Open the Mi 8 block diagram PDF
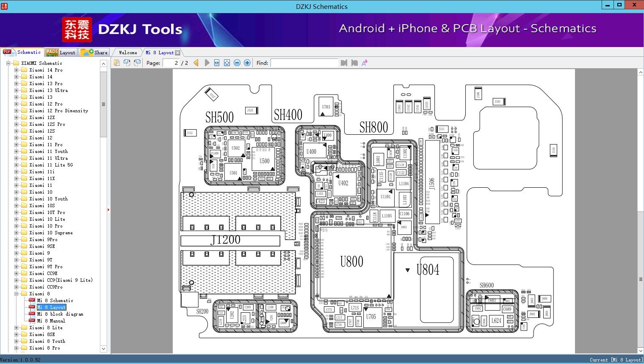This screenshot has height=364, width=644. pyautogui.click(x=60, y=314)
